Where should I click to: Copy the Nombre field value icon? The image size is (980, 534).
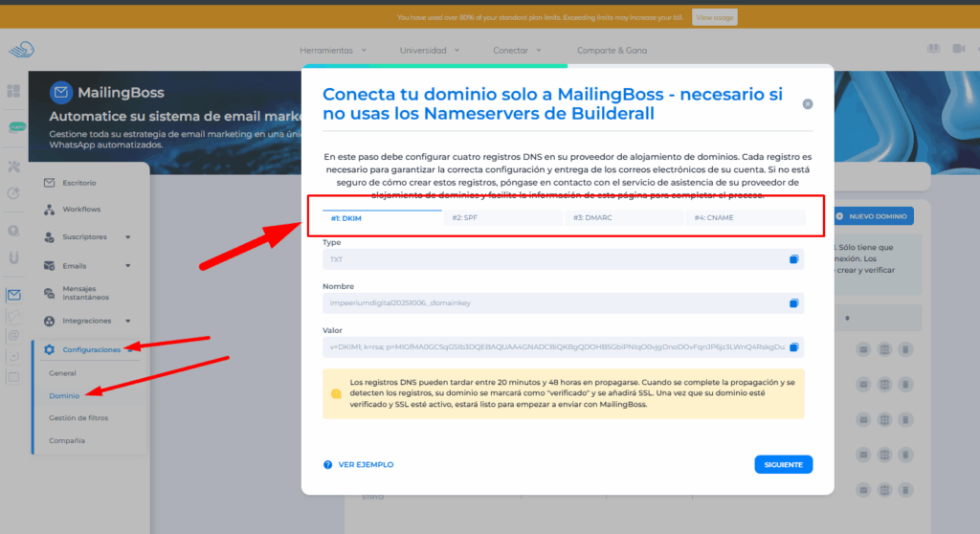(793, 303)
